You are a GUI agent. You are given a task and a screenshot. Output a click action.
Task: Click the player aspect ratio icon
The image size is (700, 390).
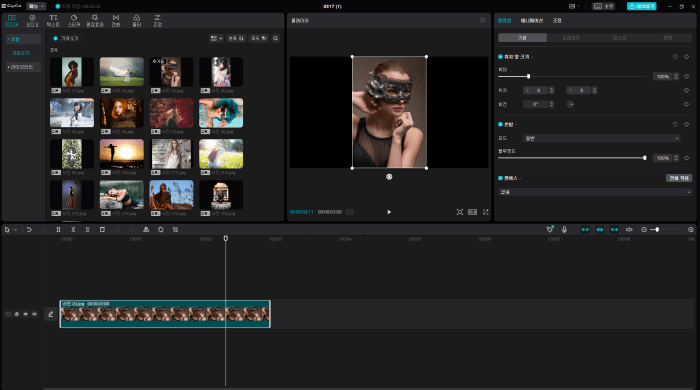click(472, 212)
